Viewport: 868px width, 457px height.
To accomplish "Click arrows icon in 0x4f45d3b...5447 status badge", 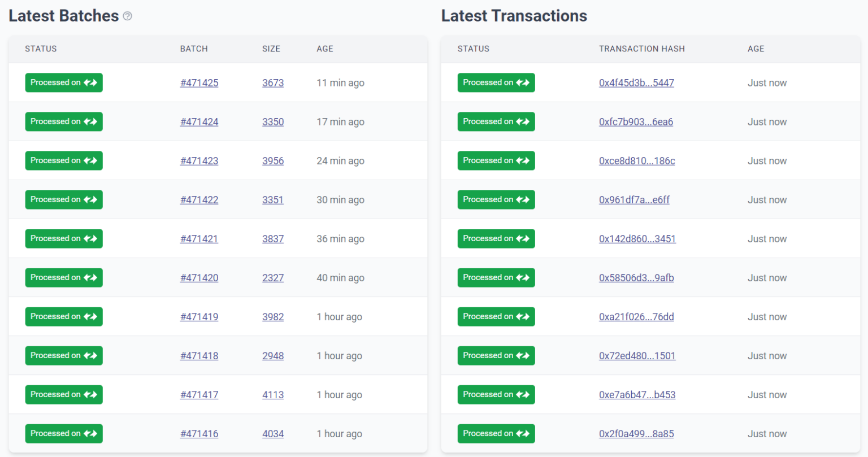I will pyautogui.click(x=523, y=83).
